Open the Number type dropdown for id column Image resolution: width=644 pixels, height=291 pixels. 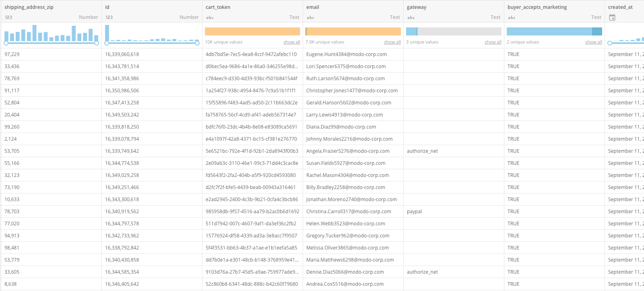(189, 17)
